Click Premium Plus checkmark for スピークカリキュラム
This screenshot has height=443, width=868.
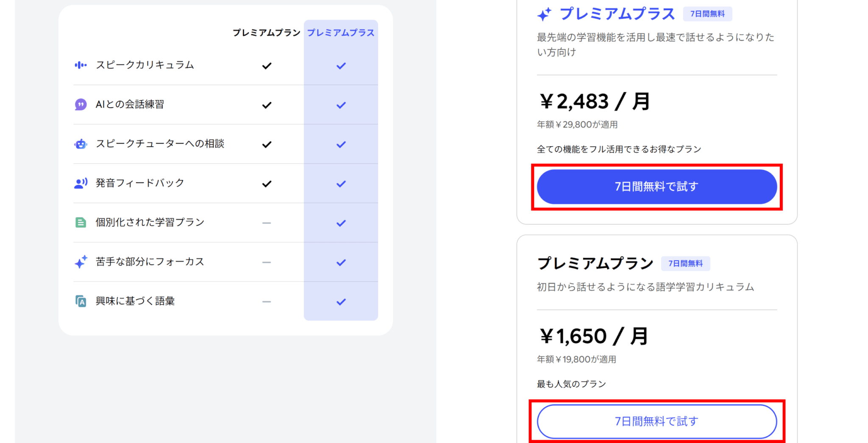point(341,66)
